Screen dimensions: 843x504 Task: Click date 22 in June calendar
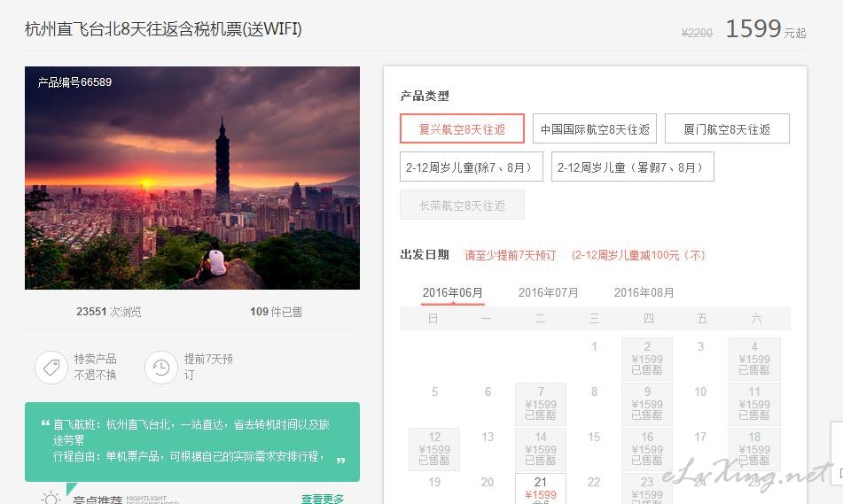[594, 482]
